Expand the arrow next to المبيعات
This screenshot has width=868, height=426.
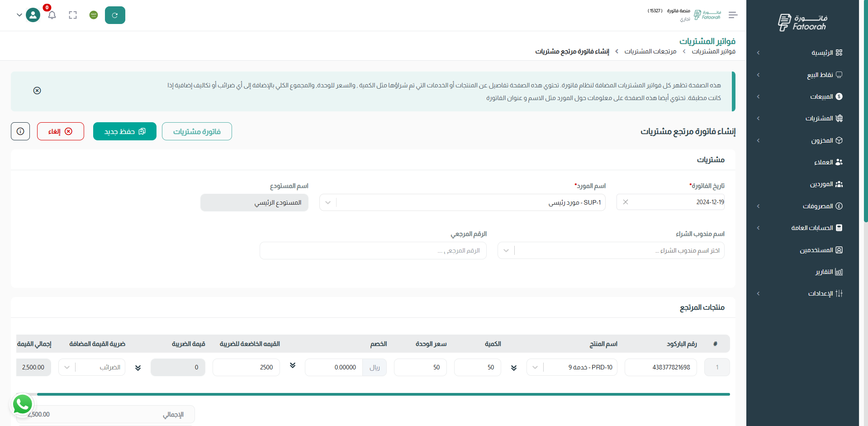[x=758, y=96]
